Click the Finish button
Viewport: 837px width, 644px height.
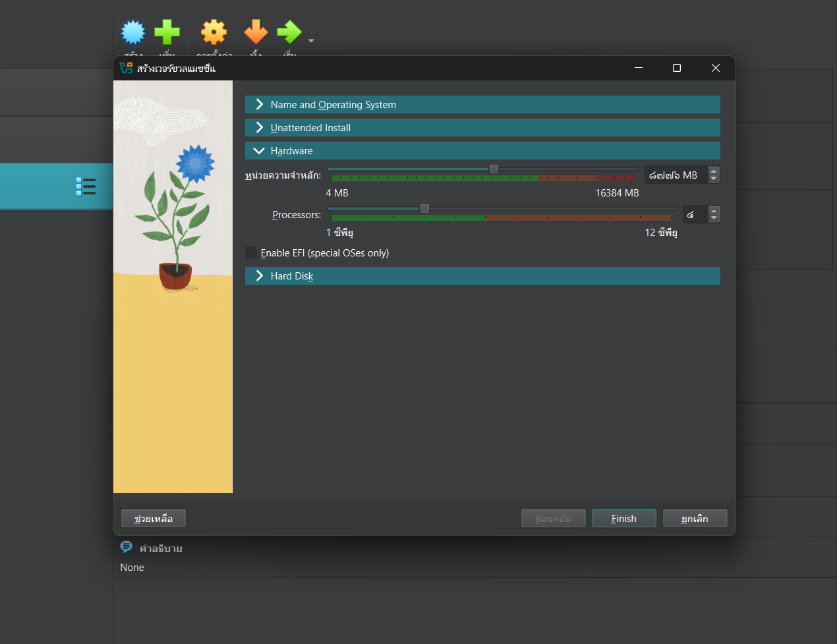pyautogui.click(x=623, y=519)
